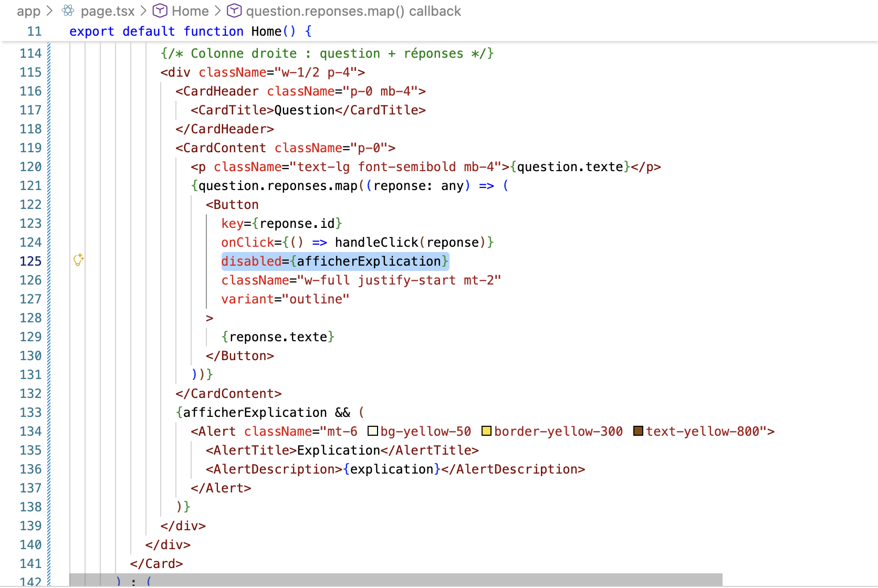Click line number 134 in the gutter
Image resolution: width=878 pixels, height=588 pixels.
30,432
